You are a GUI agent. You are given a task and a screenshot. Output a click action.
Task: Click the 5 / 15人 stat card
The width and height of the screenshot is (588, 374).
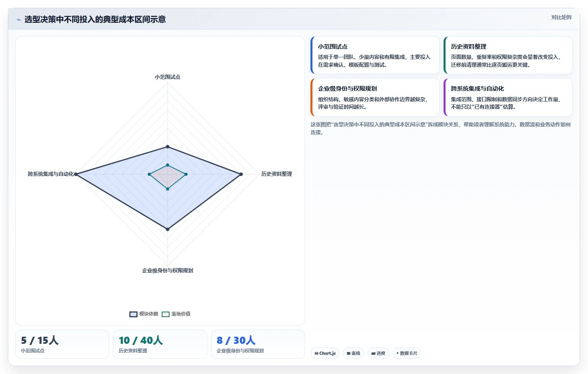[62, 344]
